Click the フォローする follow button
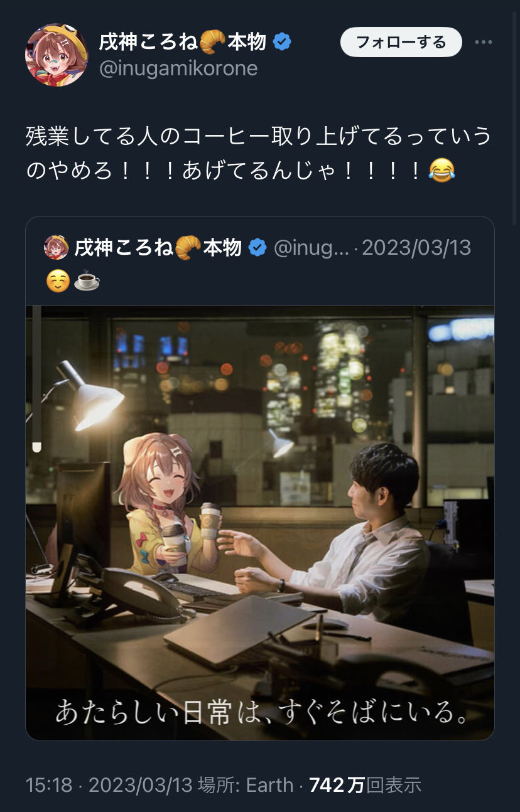The image size is (520, 812). coord(401,42)
